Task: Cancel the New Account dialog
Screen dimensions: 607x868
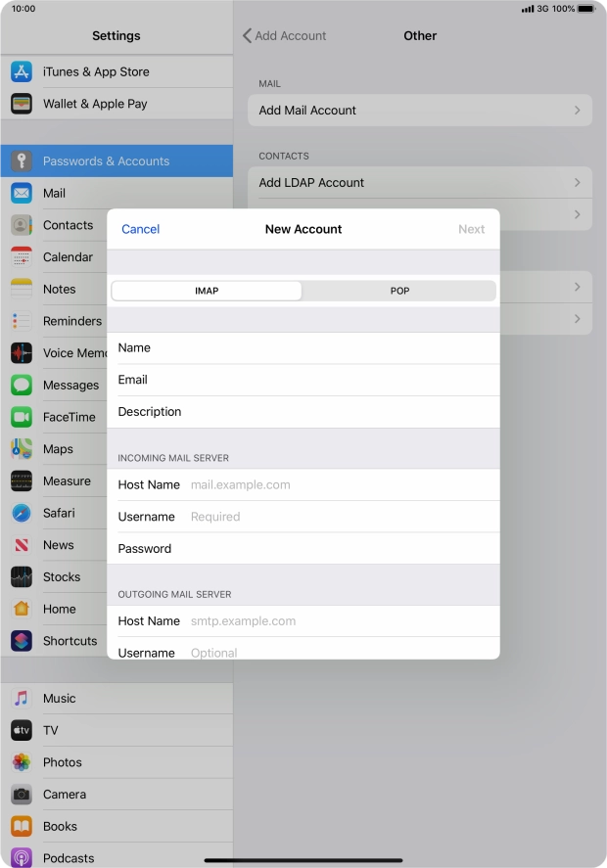Action: tap(140, 229)
